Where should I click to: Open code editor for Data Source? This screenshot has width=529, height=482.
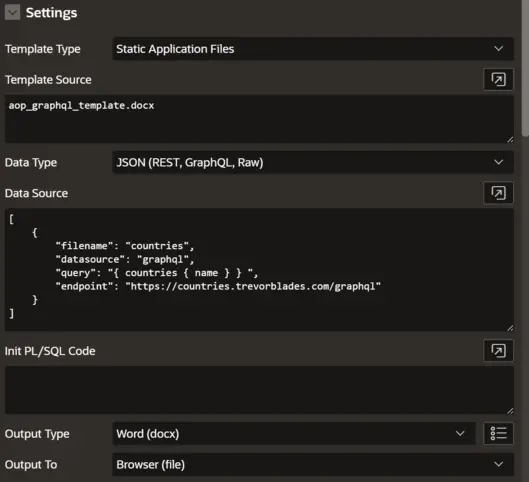498,193
